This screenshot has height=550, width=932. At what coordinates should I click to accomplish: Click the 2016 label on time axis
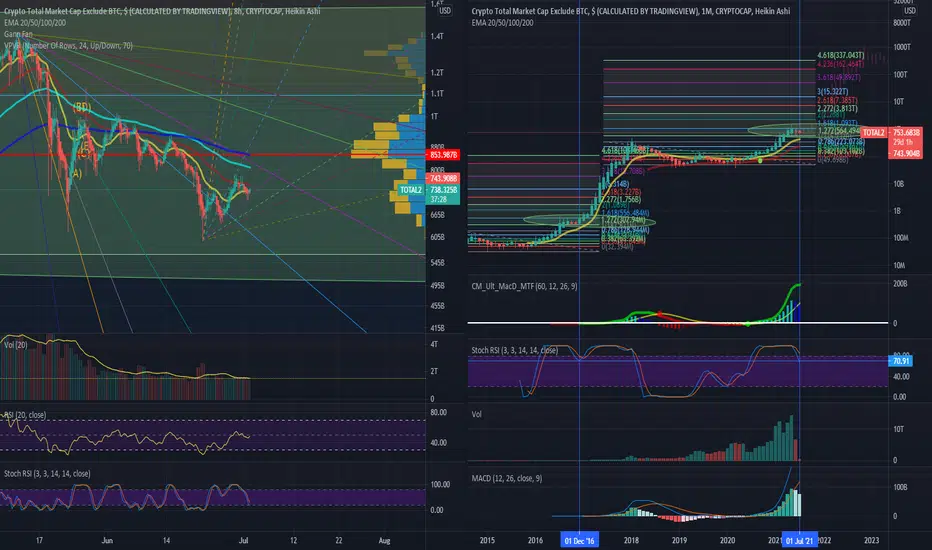[535, 540]
